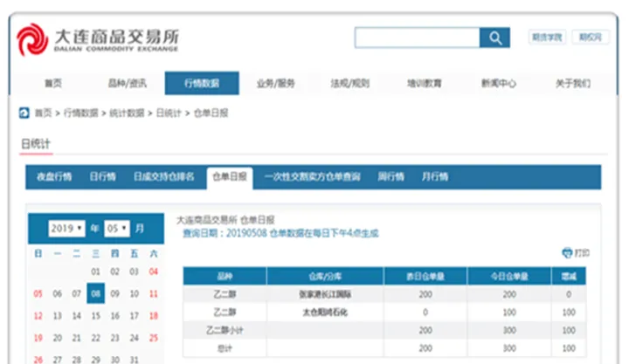
Task: Select day 25 in the calendar
Action: 154,338
